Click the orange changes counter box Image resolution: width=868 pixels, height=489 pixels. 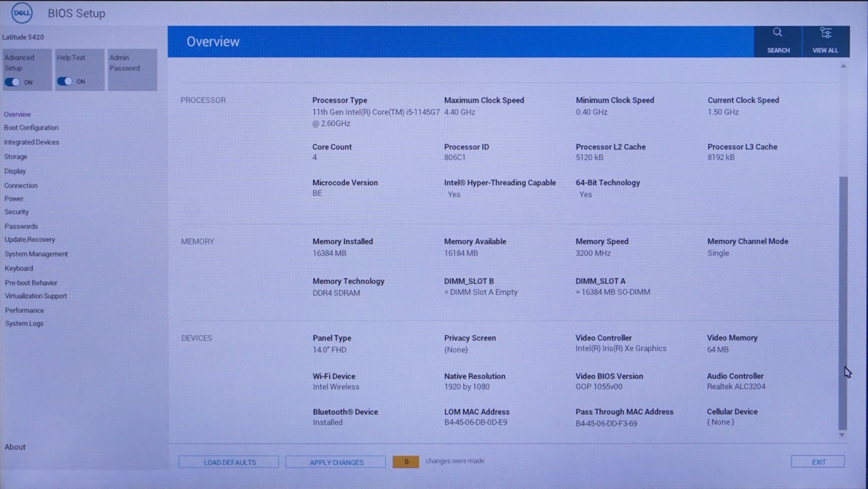coord(406,462)
